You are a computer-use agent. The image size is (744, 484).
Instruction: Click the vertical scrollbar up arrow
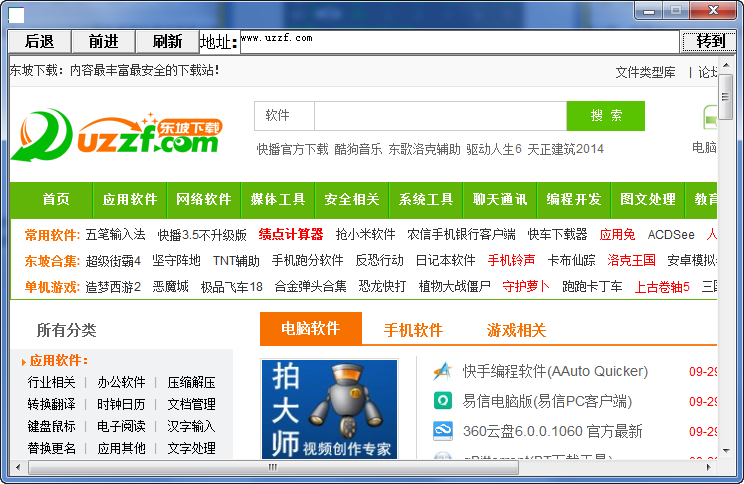point(726,65)
